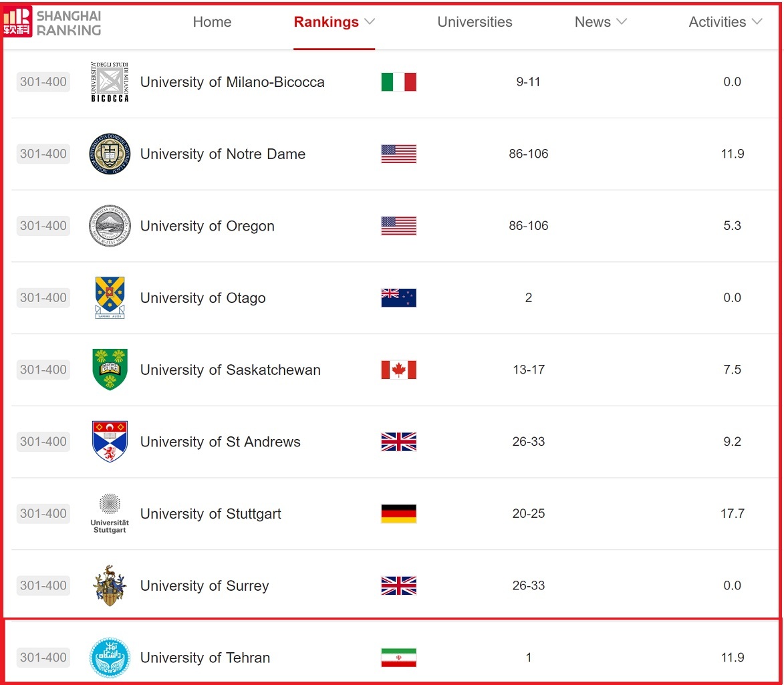Click the ShanghaiRanking logo
Viewport: 784px width, 685px height.
53,21
